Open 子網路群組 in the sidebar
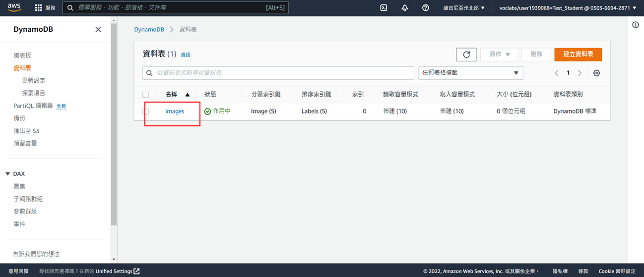The width and height of the screenshot is (644, 277). click(x=28, y=199)
